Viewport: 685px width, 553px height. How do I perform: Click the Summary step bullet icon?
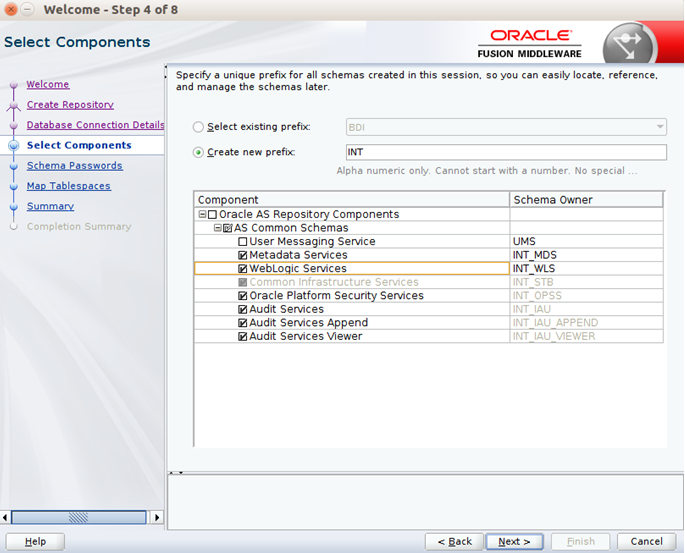click(14, 207)
